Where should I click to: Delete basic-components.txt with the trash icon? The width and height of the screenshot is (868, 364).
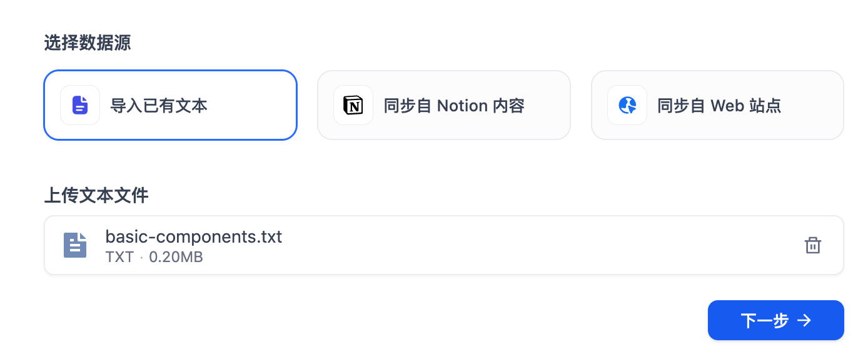point(812,245)
